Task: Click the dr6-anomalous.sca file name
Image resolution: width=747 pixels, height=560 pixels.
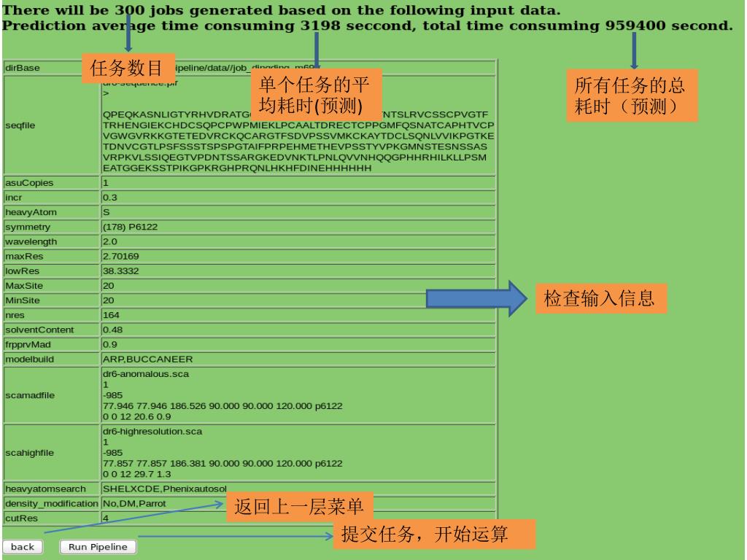Action: [146, 374]
